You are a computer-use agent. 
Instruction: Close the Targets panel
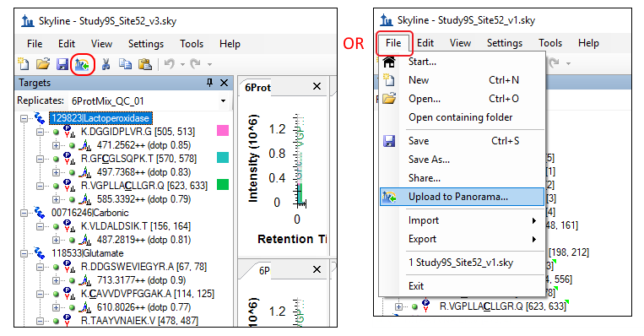[224, 83]
